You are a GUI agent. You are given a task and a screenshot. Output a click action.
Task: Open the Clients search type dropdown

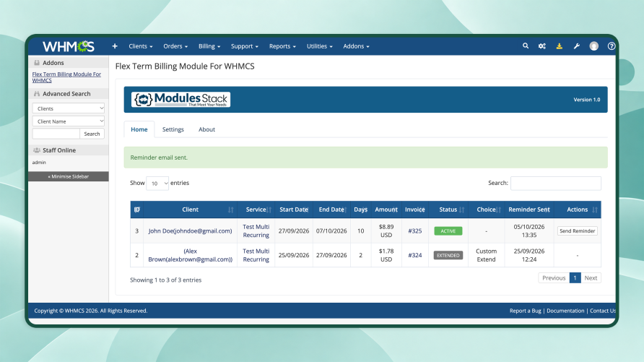point(68,108)
